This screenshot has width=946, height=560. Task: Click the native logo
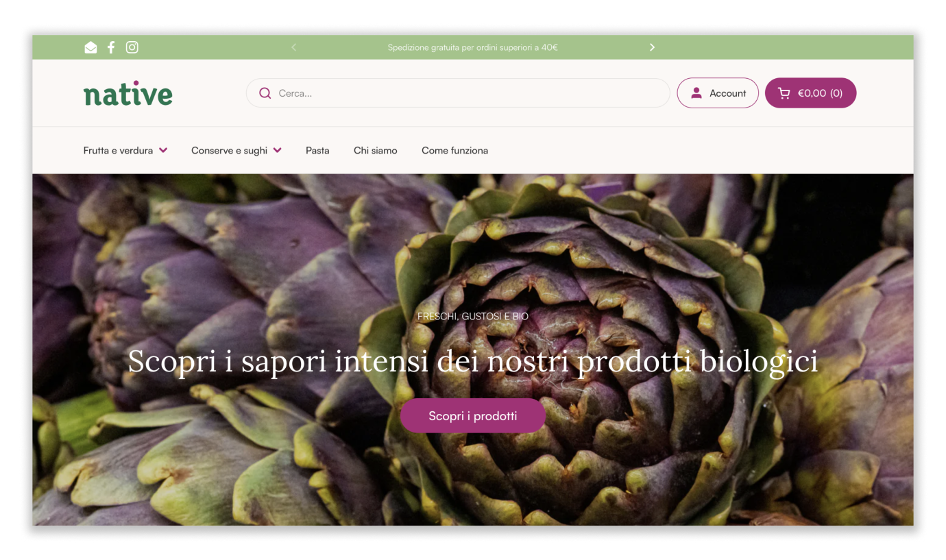coord(128,93)
